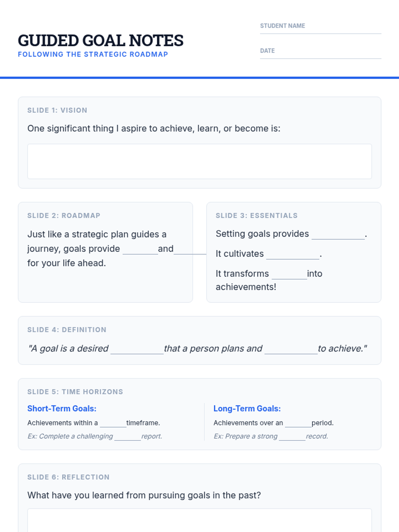Click the "Following the Strategic Roadmap" subtitle
Viewport: 399px width, 532px height.
click(x=93, y=55)
